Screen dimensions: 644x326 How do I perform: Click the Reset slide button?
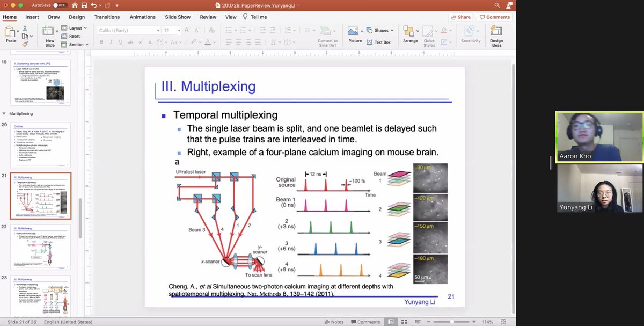[x=70, y=37]
